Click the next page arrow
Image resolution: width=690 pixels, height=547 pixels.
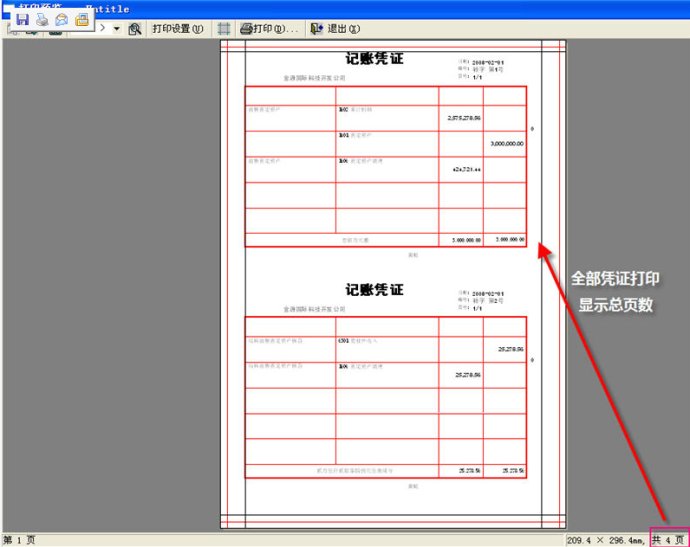(x=103, y=28)
